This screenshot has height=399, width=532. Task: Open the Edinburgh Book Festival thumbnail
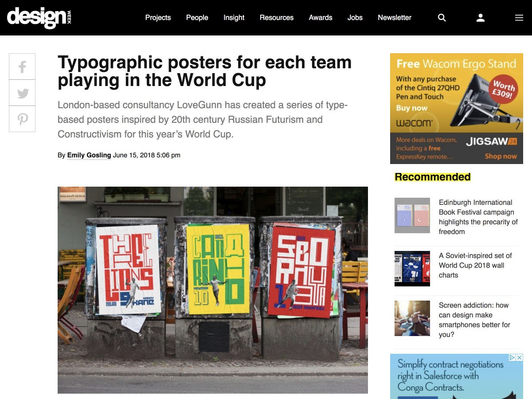click(x=412, y=215)
